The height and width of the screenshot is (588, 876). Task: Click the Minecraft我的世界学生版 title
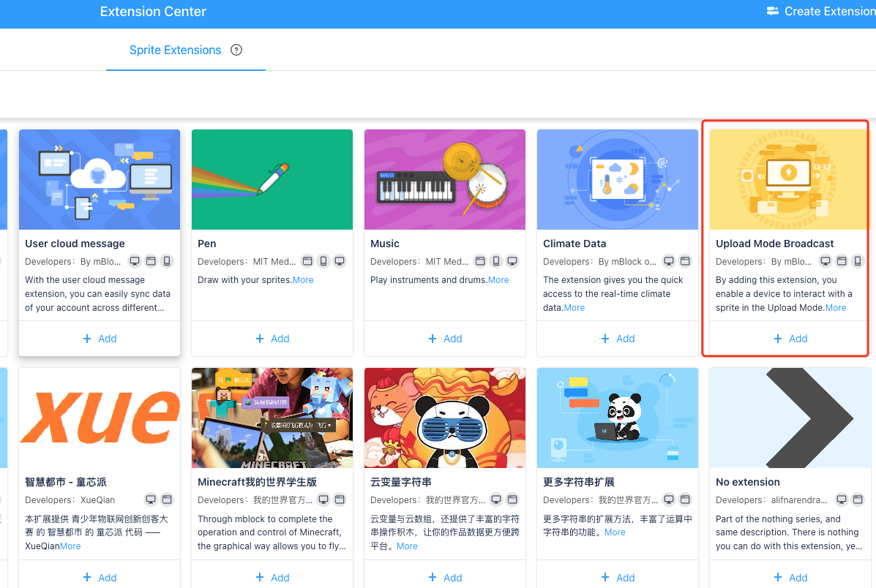click(257, 482)
